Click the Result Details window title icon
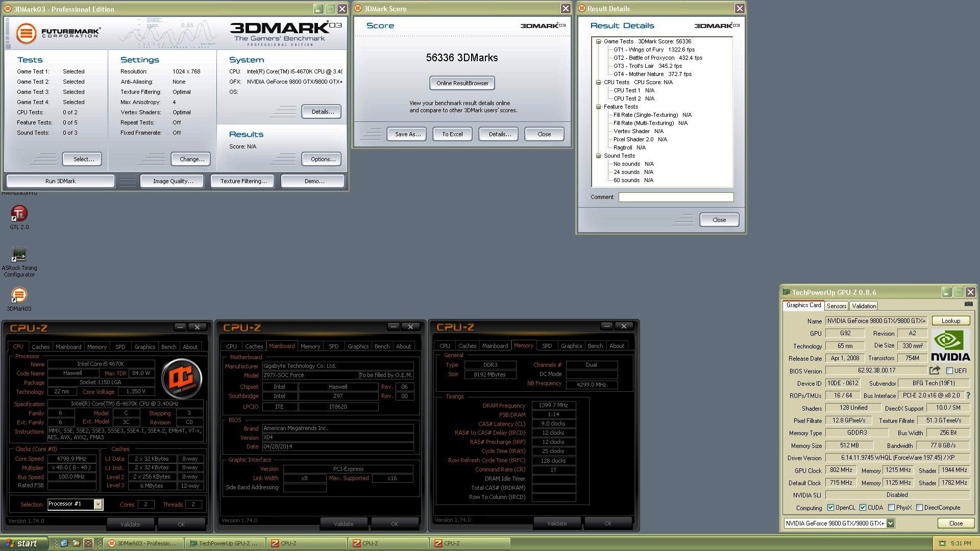980x551 pixels. point(581,9)
